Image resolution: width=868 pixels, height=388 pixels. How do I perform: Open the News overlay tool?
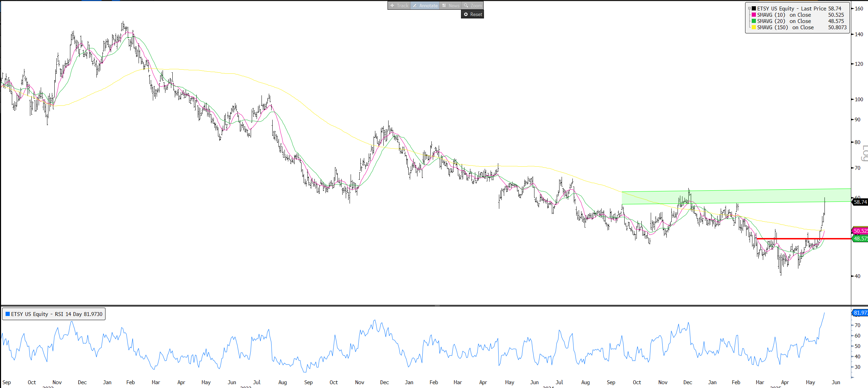coord(451,6)
